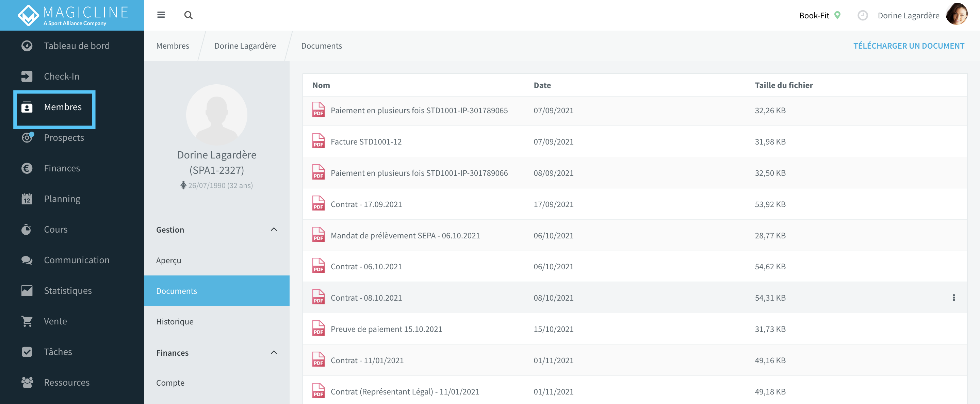Click the search magnifier icon
Screen dimensions: 980x404
pos(188,15)
